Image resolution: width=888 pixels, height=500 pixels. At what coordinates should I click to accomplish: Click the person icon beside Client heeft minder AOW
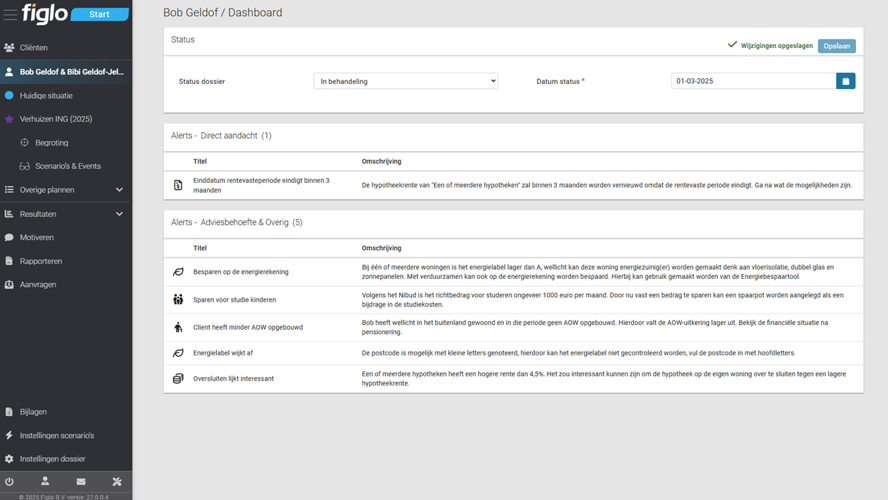178,327
